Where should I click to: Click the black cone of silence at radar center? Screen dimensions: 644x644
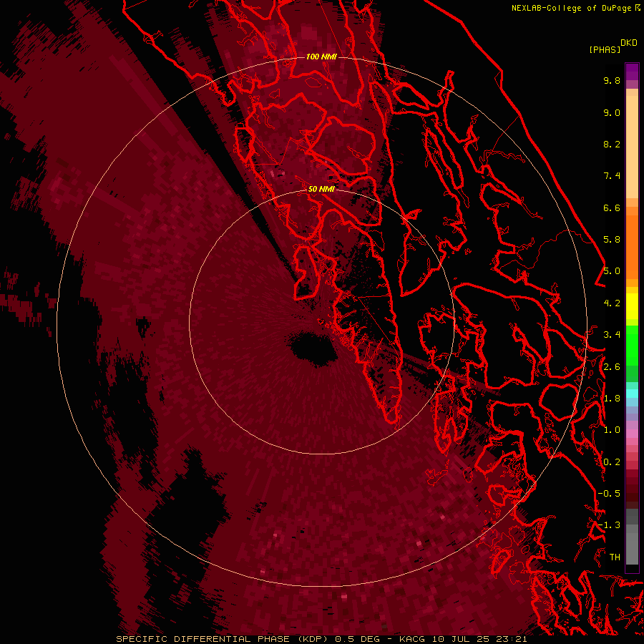[x=312, y=349]
